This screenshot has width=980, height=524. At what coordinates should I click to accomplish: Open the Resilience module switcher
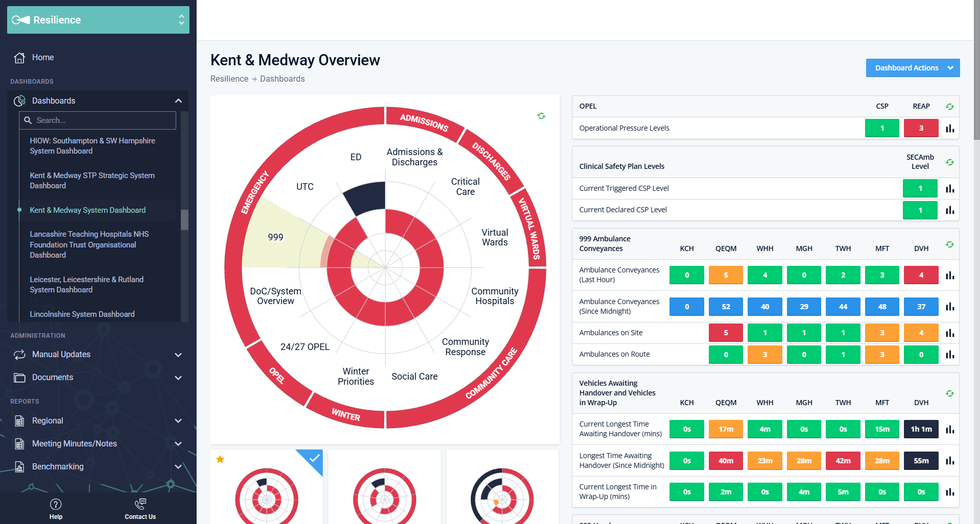[x=98, y=20]
